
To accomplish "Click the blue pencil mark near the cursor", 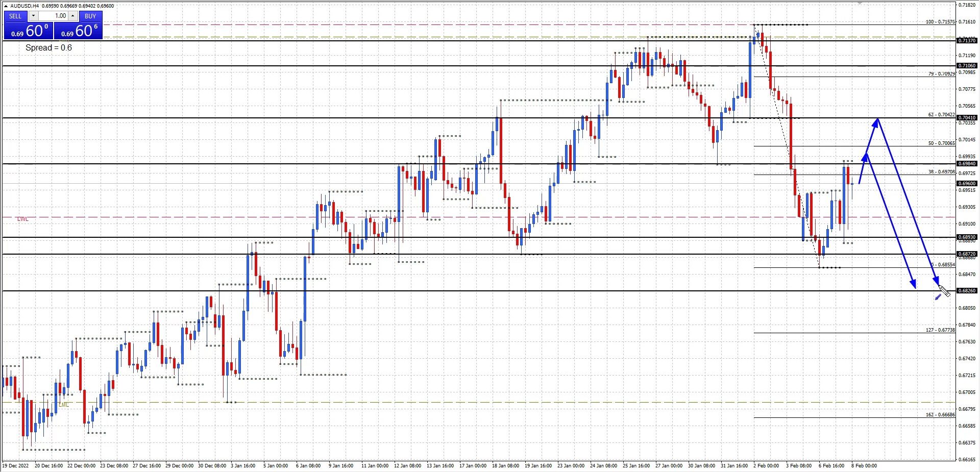I will click(x=938, y=297).
